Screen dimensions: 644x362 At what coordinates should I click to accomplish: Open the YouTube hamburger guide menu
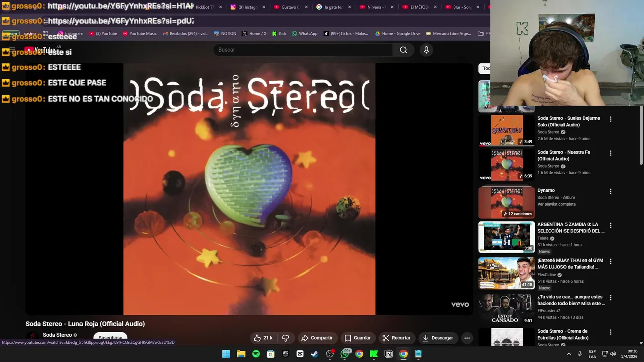[12, 50]
